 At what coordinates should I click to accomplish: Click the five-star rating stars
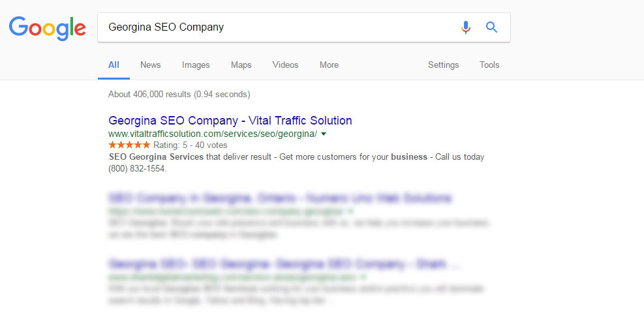[x=129, y=145]
